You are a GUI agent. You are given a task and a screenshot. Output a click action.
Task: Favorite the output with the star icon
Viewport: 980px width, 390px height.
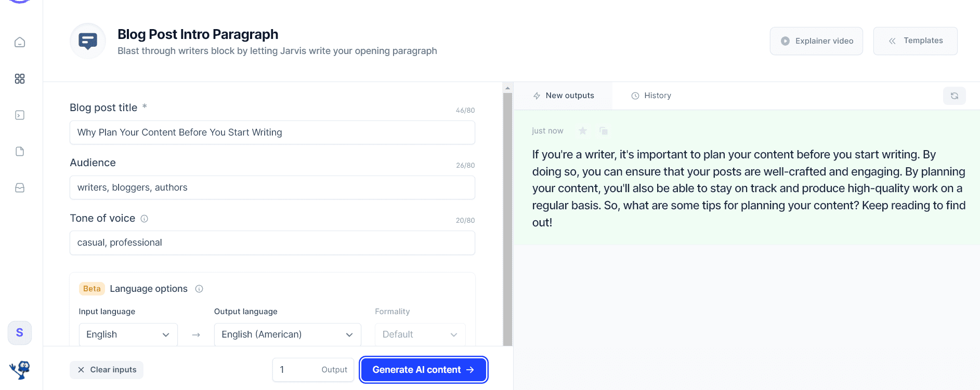point(583,131)
